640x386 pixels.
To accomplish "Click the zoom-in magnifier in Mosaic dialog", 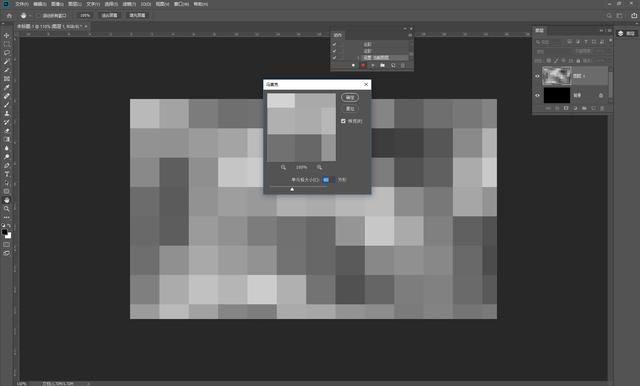I will [x=319, y=167].
